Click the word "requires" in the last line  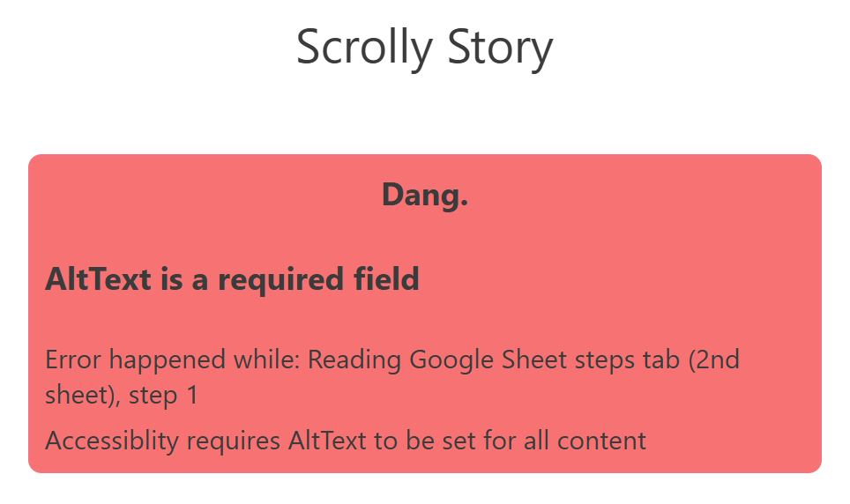(x=239, y=440)
